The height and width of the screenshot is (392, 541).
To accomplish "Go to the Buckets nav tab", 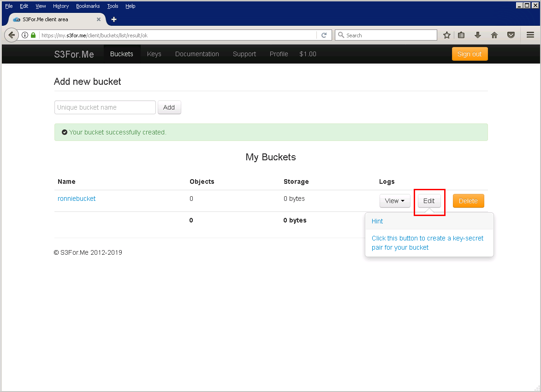I will point(121,54).
